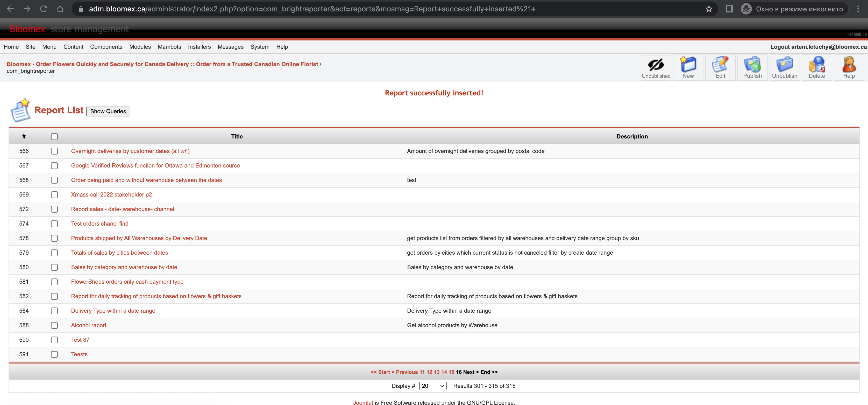
Task: Tick checkbox for report 580
Action: (x=54, y=267)
